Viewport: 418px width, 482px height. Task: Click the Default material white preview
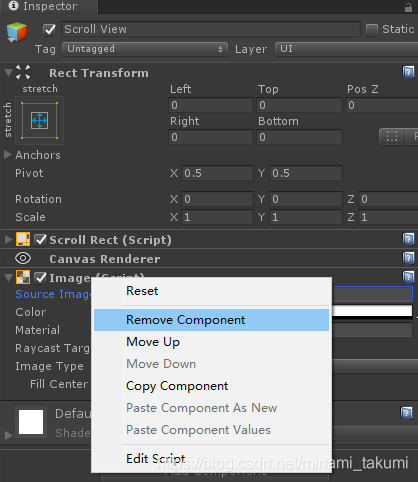pos(31,422)
